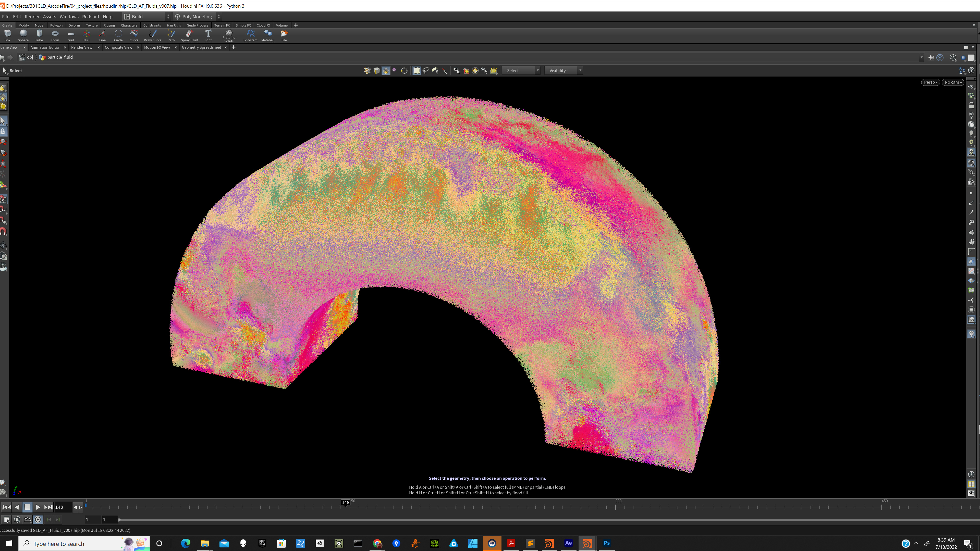The image size is (980, 551).
Task: Create a Null object
Action: click(x=87, y=35)
